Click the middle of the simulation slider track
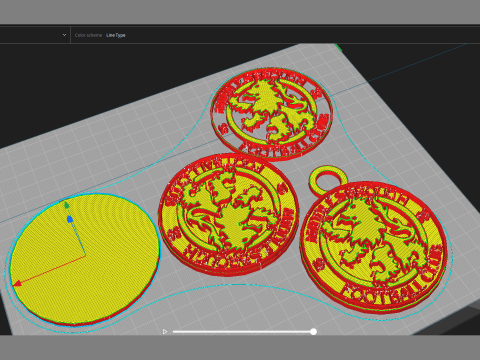The image size is (480, 360). (243, 332)
